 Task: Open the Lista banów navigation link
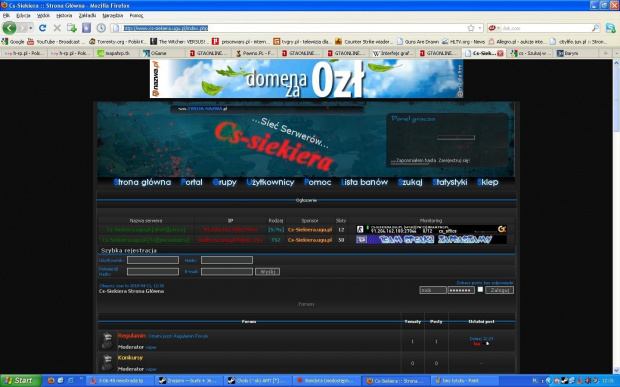(x=364, y=182)
